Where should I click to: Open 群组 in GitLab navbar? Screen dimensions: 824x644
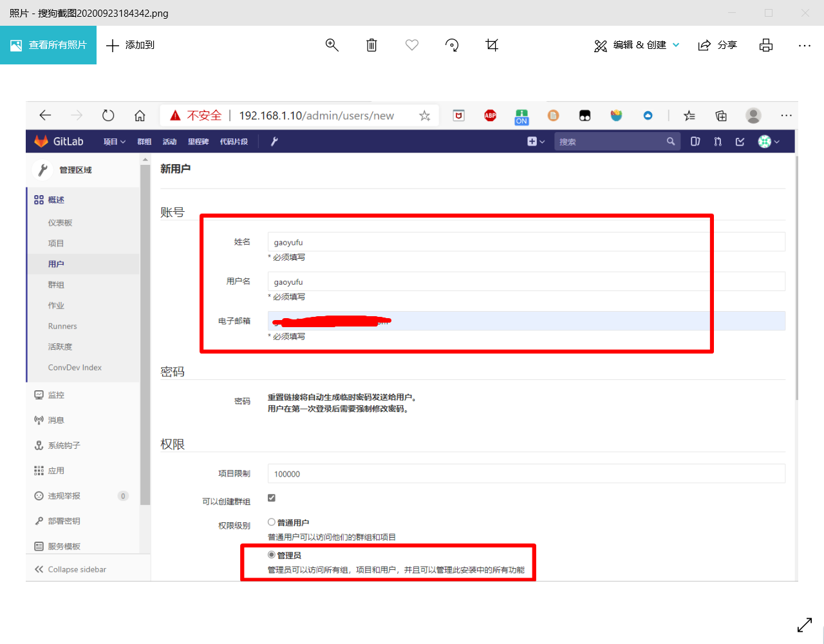pyautogui.click(x=144, y=142)
